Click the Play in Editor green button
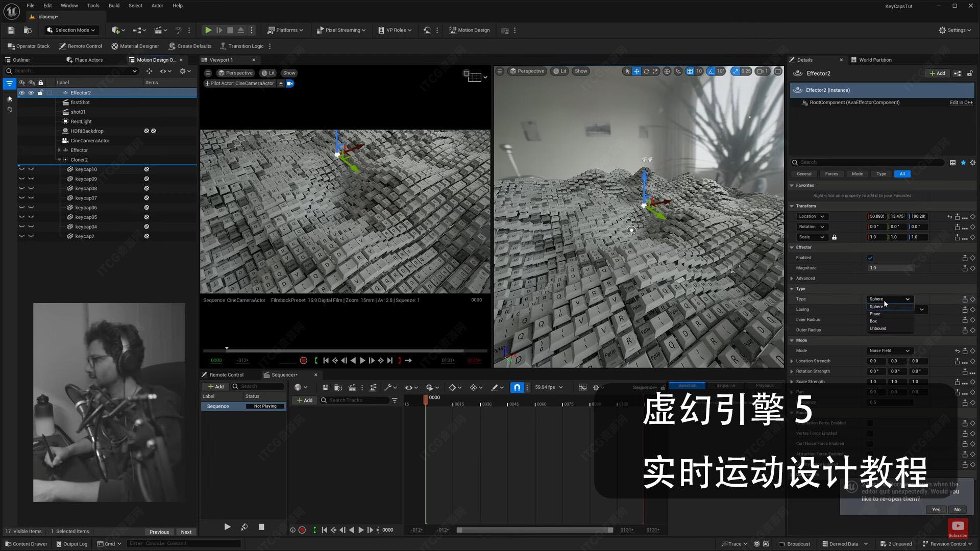This screenshot has height=551, width=980. [208, 30]
